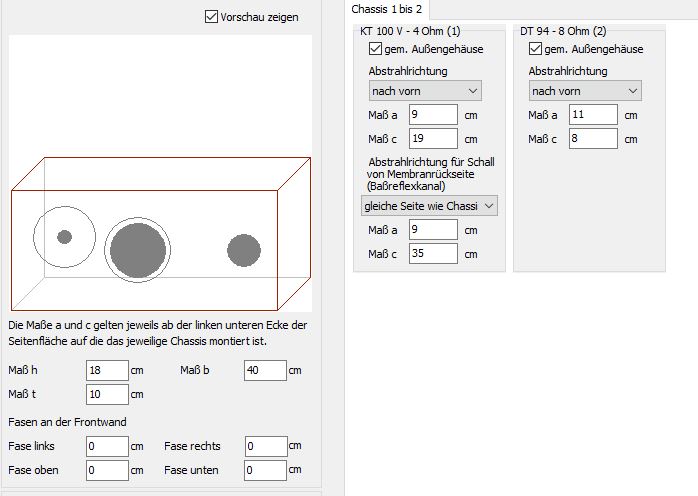This screenshot has width=698, height=496.
Task: Uncheck gem. Außengehäuse for DT 94
Action: coord(535,49)
